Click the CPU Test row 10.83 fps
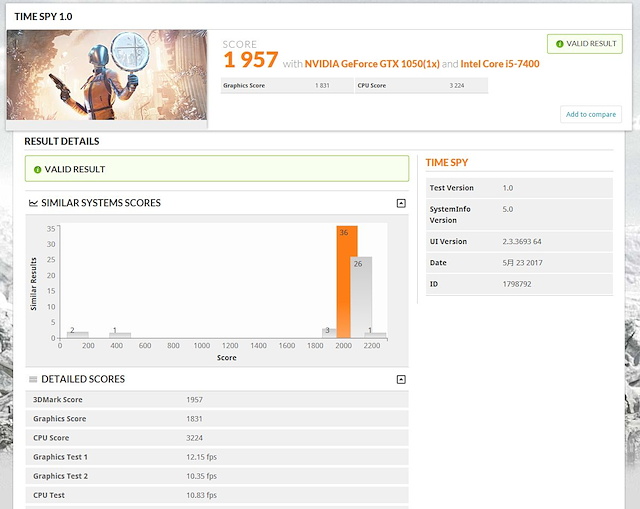The width and height of the screenshot is (640, 509). pos(217,495)
